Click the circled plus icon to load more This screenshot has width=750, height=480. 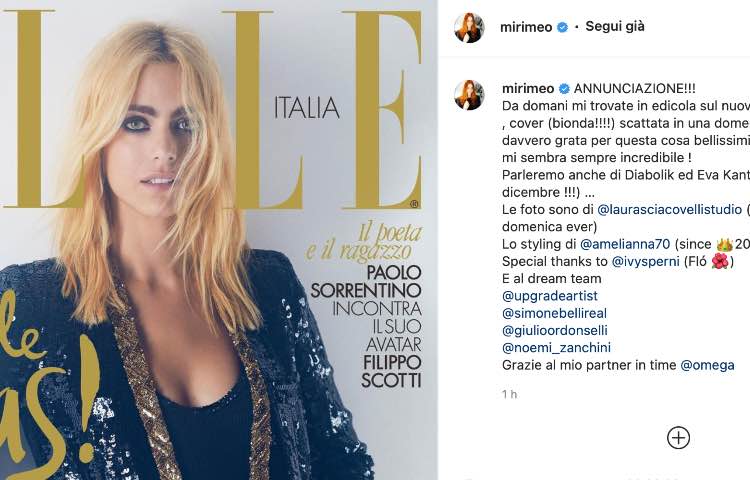(x=678, y=437)
